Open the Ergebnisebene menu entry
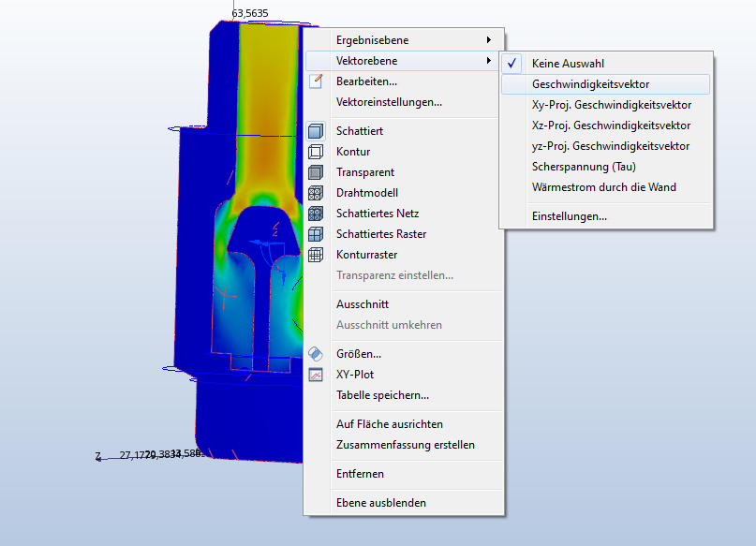 404,40
